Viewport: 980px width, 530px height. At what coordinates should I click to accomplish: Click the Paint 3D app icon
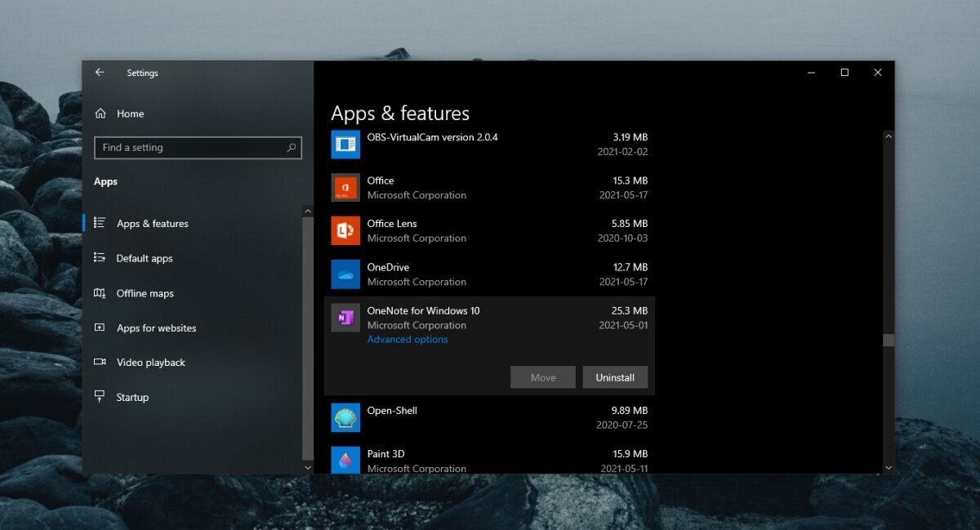click(x=345, y=461)
